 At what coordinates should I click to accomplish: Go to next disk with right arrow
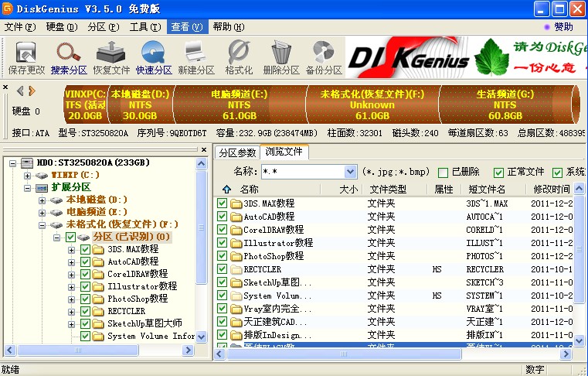pos(32,91)
